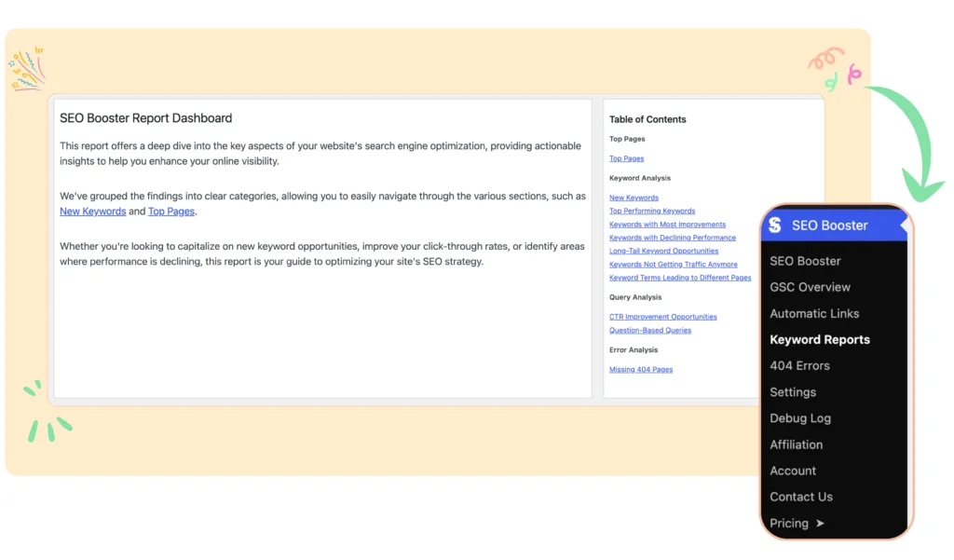Open the Contact Us menu item
Viewport: 954px width, 560px height.
800,497
